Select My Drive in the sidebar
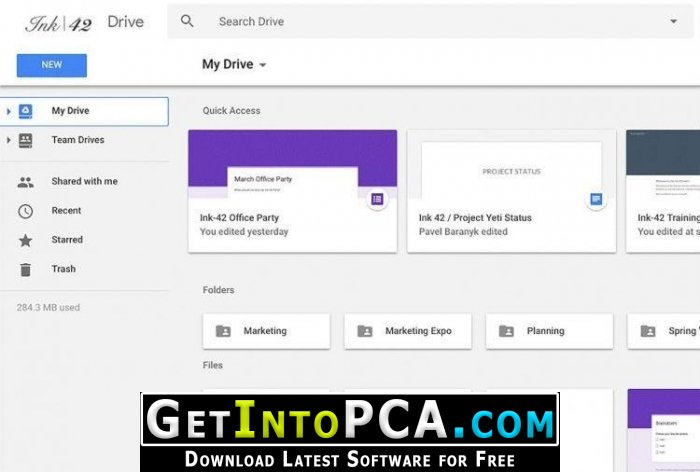700x472 pixels. pos(84,111)
